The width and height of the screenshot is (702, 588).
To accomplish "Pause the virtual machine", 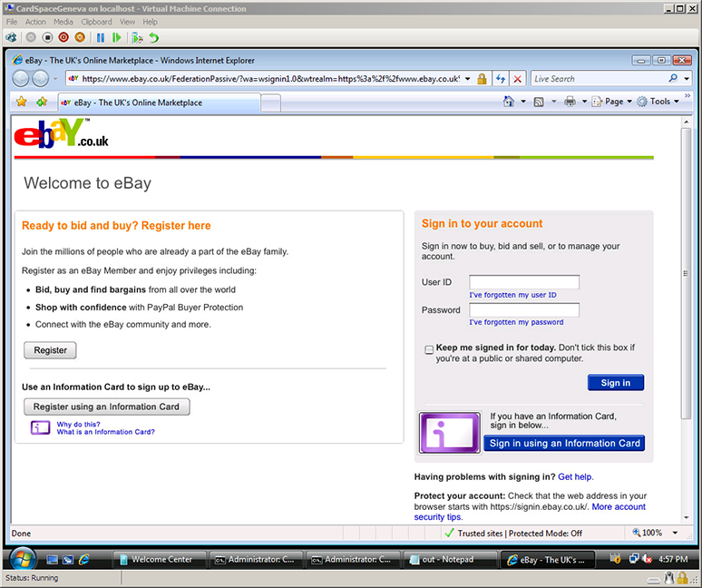I will click(101, 37).
